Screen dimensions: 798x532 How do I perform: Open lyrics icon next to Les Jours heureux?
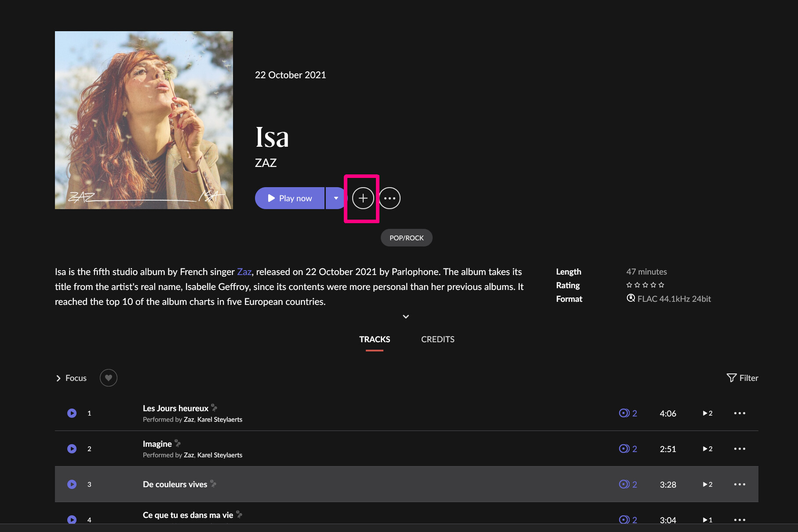pyautogui.click(x=214, y=408)
